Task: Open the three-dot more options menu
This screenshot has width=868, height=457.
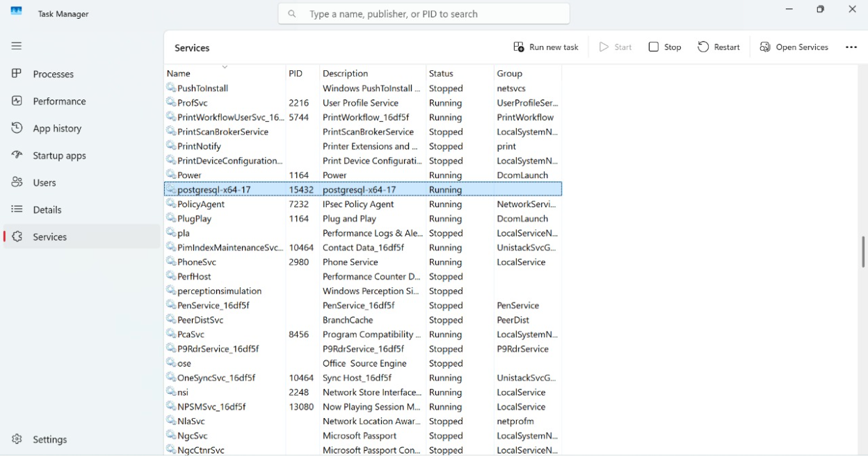Action: [851, 47]
